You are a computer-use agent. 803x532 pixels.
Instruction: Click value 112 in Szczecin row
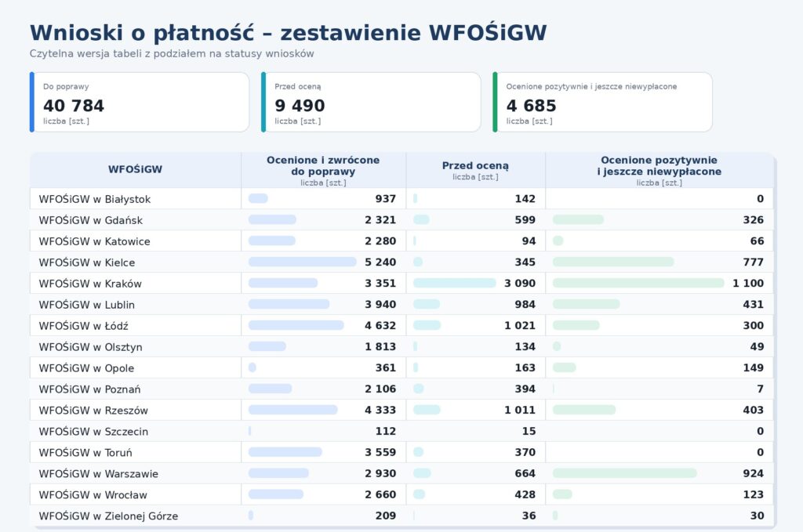pyautogui.click(x=386, y=431)
